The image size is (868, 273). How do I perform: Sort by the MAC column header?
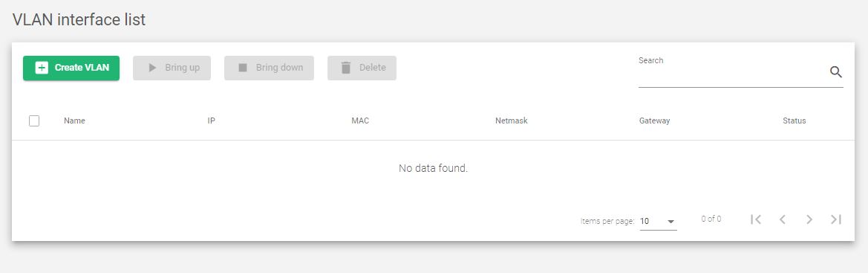pyautogui.click(x=360, y=121)
